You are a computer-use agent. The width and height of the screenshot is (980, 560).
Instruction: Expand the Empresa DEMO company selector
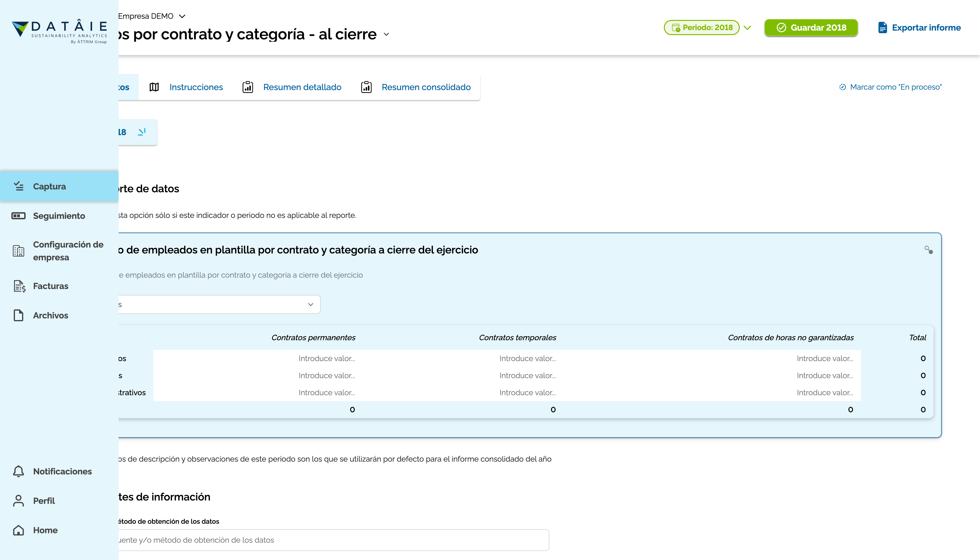click(182, 16)
